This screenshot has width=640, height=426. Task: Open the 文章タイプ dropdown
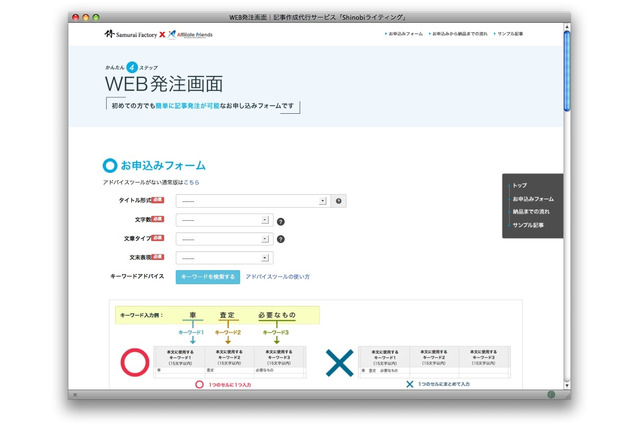tap(224, 239)
